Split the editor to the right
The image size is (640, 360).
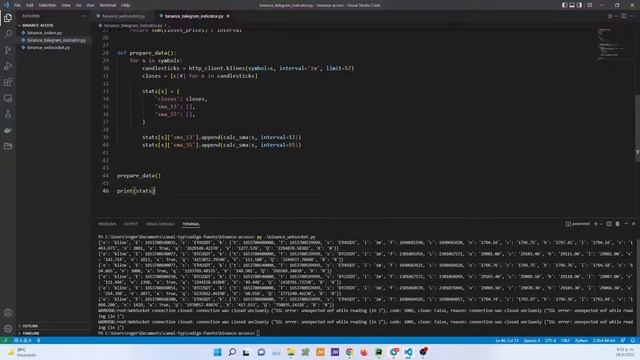pyautogui.click(x=624, y=16)
